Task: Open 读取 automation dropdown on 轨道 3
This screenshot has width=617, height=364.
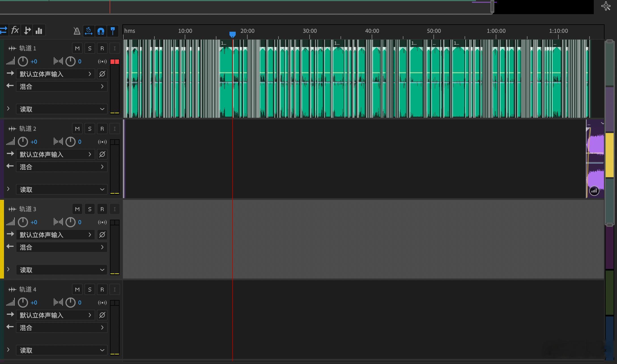Action: (62, 270)
